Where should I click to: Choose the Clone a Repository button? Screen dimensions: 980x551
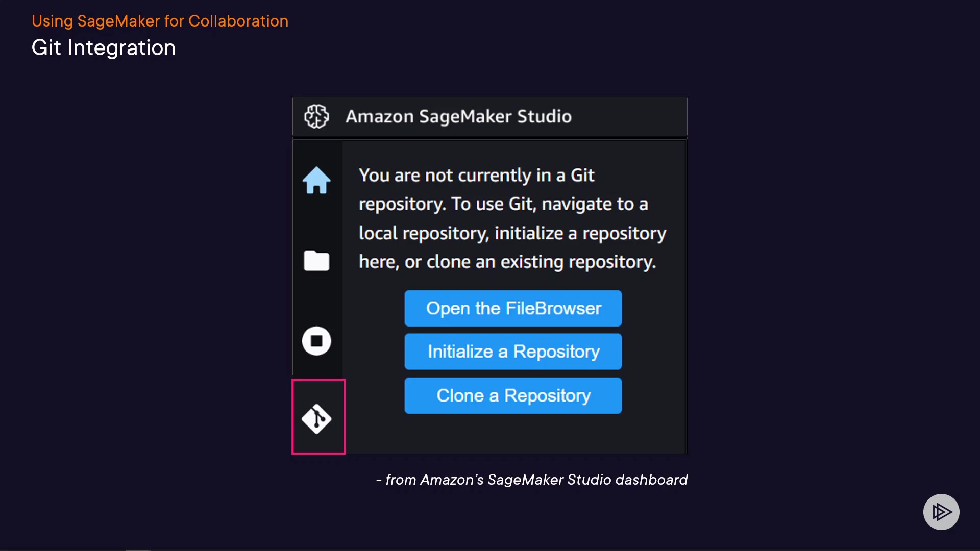[513, 395]
